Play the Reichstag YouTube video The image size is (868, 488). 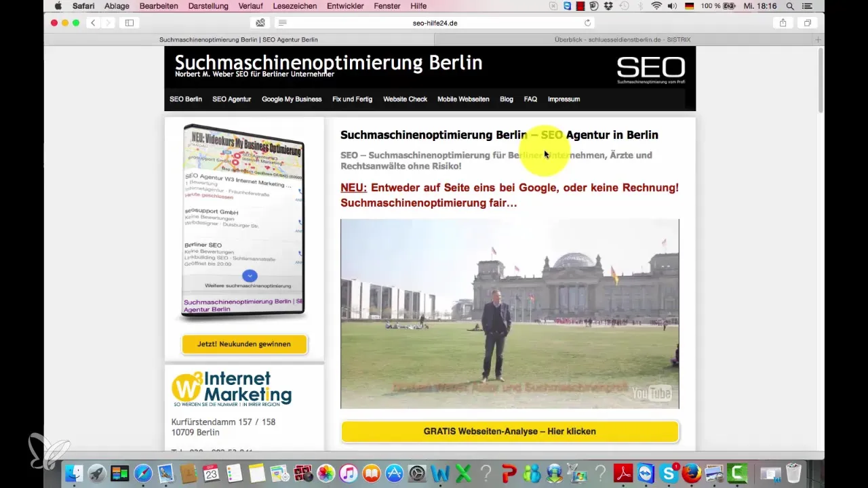509,314
